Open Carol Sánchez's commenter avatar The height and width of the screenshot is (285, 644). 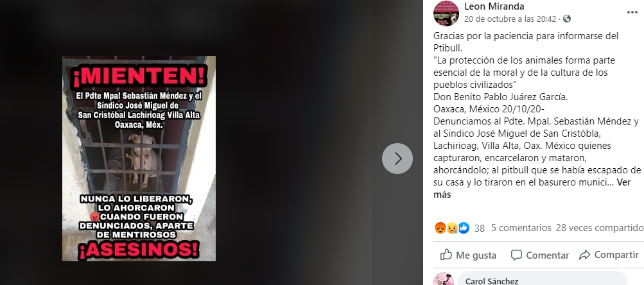click(444, 279)
